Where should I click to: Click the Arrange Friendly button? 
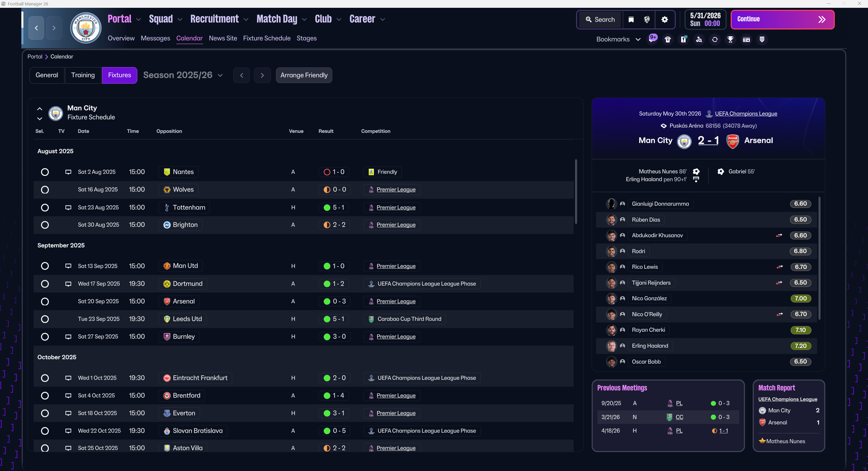(304, 75)
